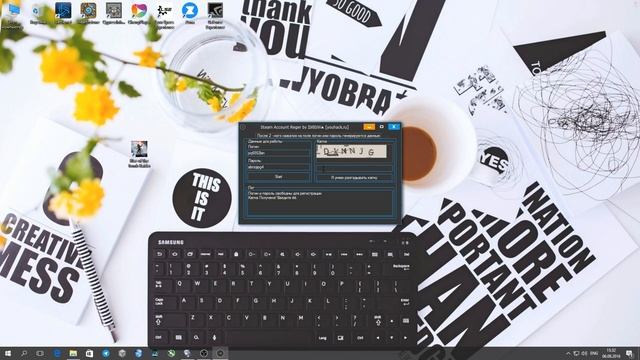Screen dimensions: 640x360
Task: Launch the colorful play-button media player shortcut
Action: tap(139, 14)
